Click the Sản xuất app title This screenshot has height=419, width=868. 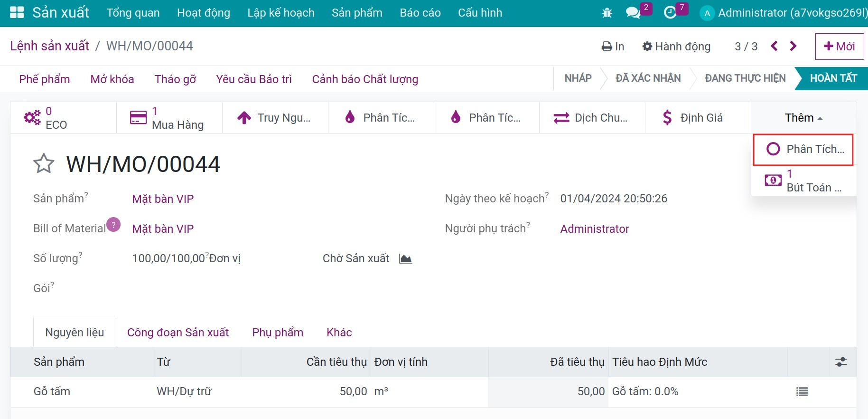click(61, 13)
